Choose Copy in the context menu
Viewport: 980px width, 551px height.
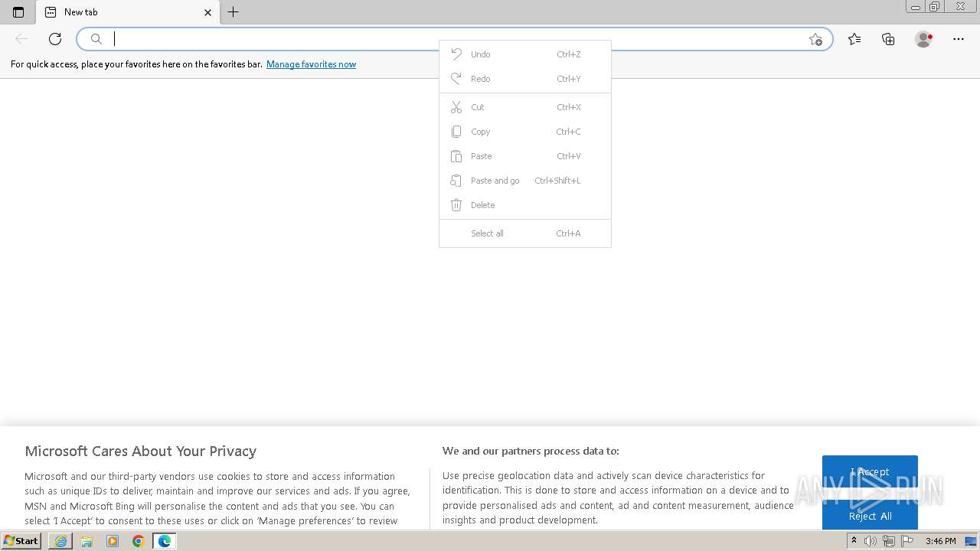pos(525,132)
